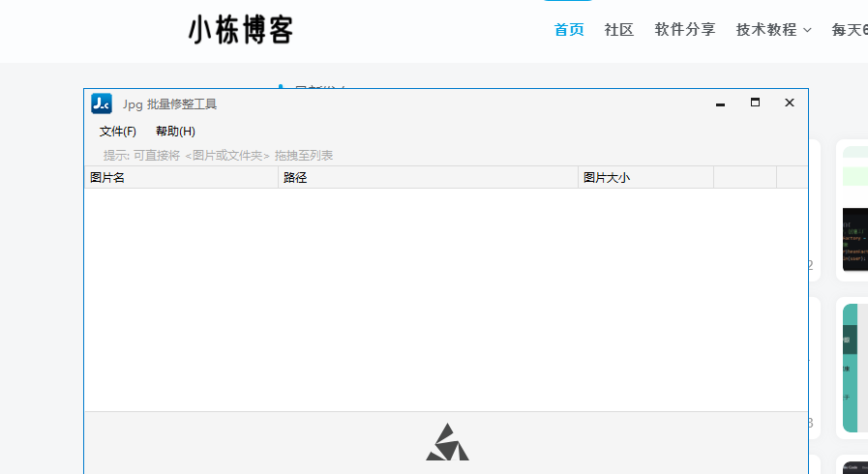
Task: Go to 首页 on the blog navigation
Action: (x=569, y=29)
